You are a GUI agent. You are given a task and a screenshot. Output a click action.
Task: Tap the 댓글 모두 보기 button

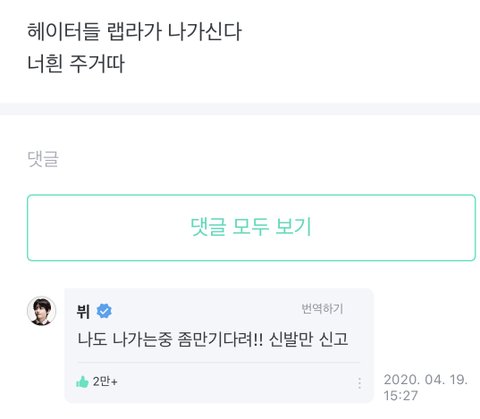251,227
